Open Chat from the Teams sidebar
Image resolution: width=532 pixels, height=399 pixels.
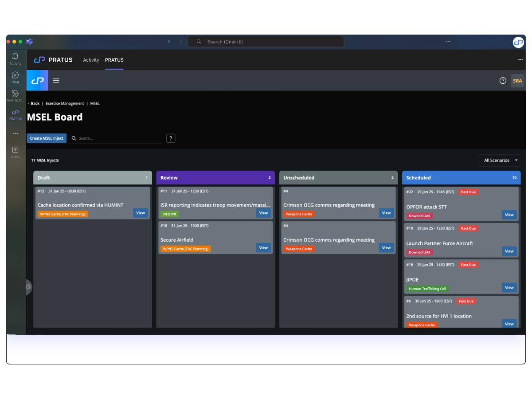pos(15,77)
